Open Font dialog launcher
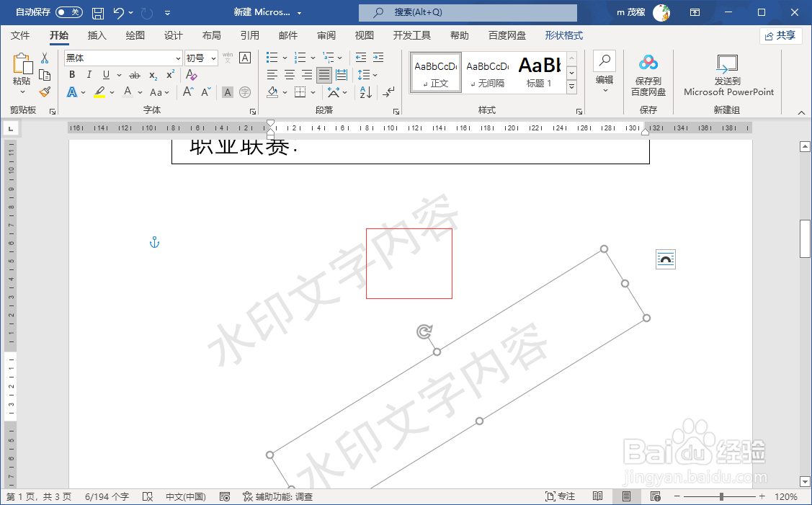This screenshot has width=812, height=505. coord(253,112)
